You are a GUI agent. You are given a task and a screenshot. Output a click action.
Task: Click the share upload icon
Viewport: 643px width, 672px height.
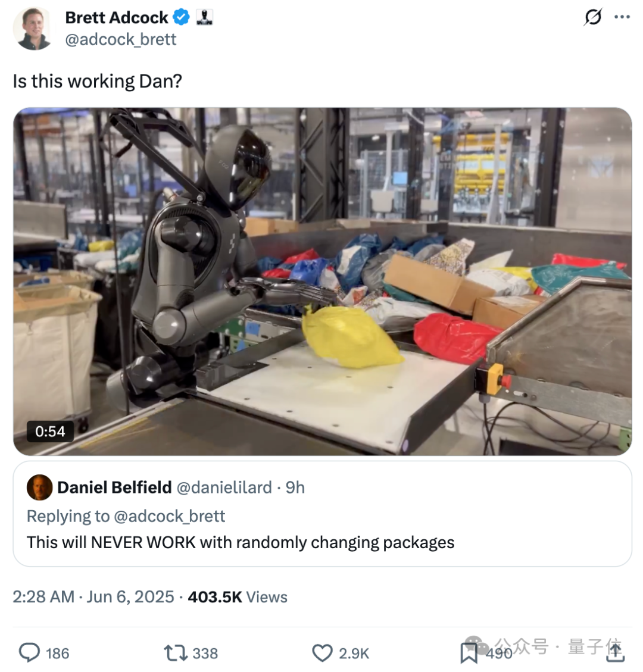tap(615, 652)
